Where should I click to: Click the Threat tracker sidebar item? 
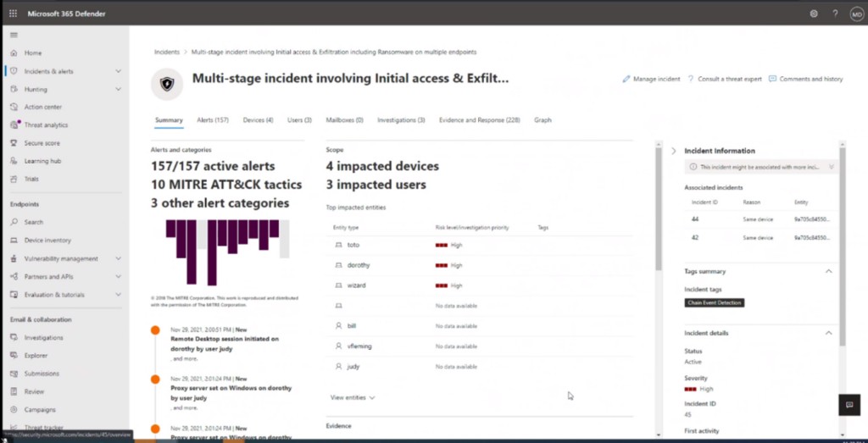[44, 428]
